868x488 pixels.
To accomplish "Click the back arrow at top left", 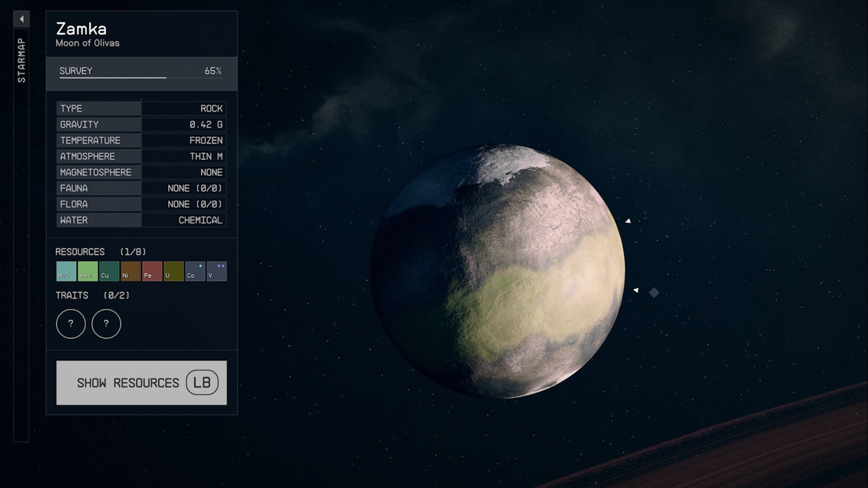I will pos(21,18).
